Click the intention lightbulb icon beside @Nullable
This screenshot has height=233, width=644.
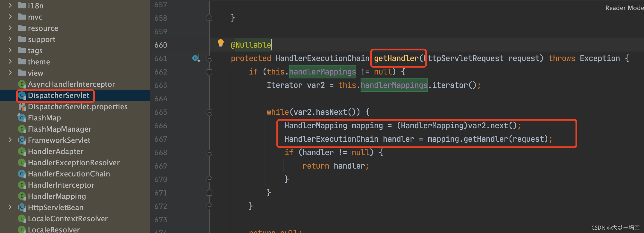pos(221,43)
